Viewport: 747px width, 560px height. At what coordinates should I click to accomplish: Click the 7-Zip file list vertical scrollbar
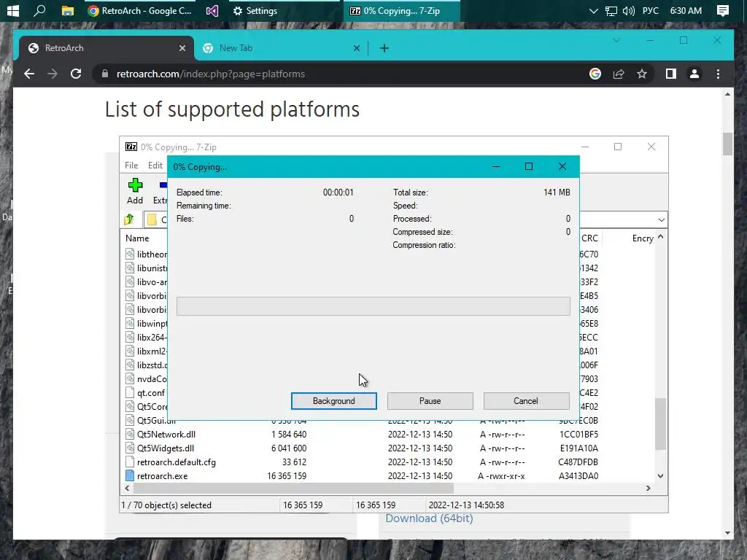click(x=660, y=424)
